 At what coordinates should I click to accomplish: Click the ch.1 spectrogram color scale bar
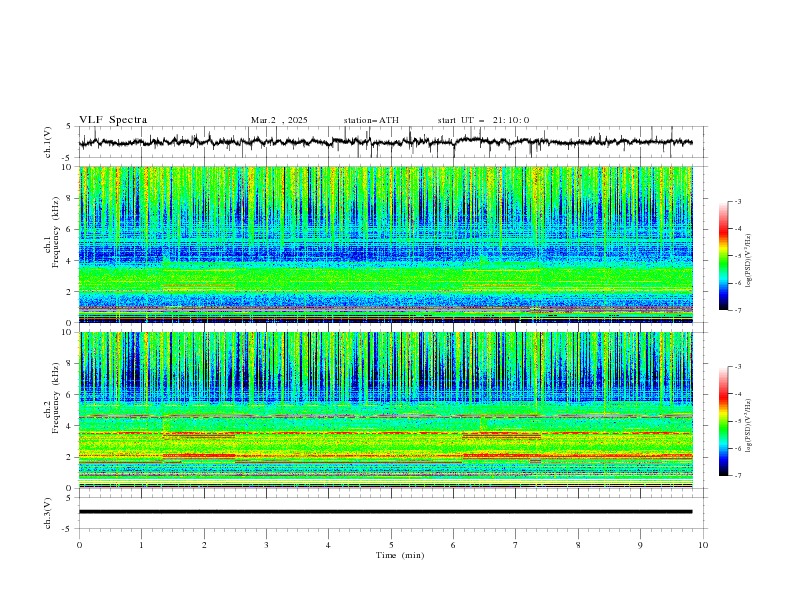[723, 256]
